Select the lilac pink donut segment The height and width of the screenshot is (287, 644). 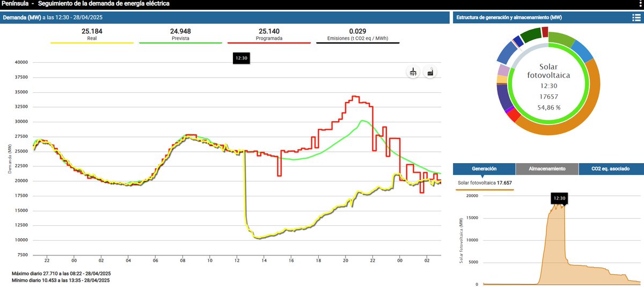tap(503, 70)
